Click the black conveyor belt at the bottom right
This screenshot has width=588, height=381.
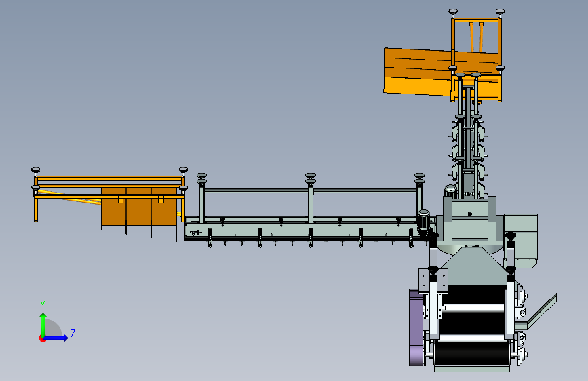click(472, 325)
